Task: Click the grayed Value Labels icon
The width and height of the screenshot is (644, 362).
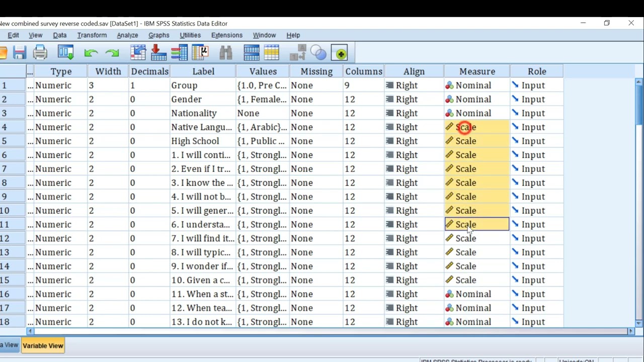Action: tap(298, 53)
